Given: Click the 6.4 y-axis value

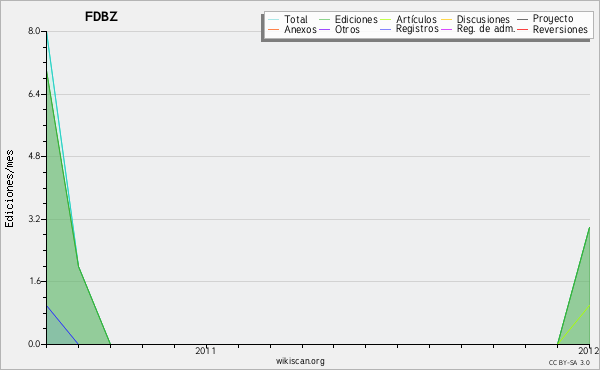Looking at the screenshot, I should click(34, 94).
